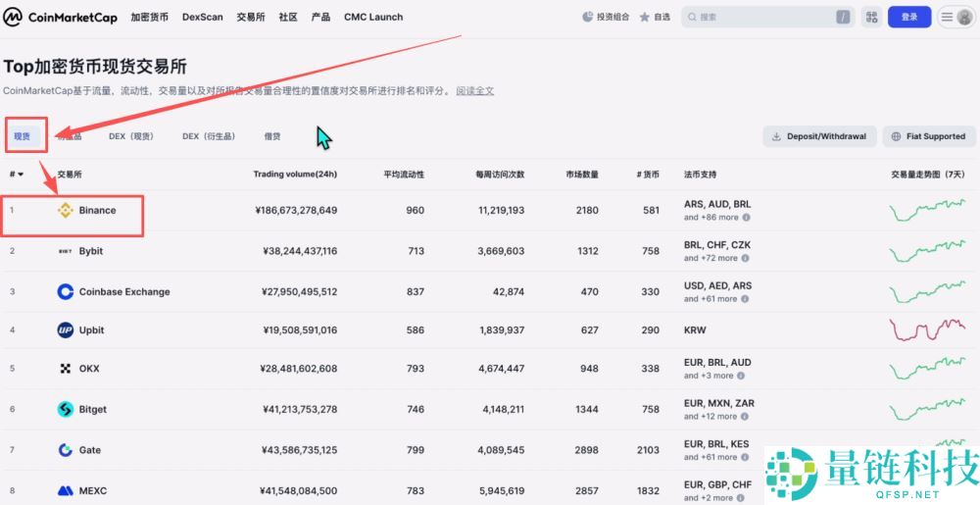Screen dimensions: 980x505
Task: Click Binance 7-day volume chart
Action: pyautogui.click(x=927, y=210)
